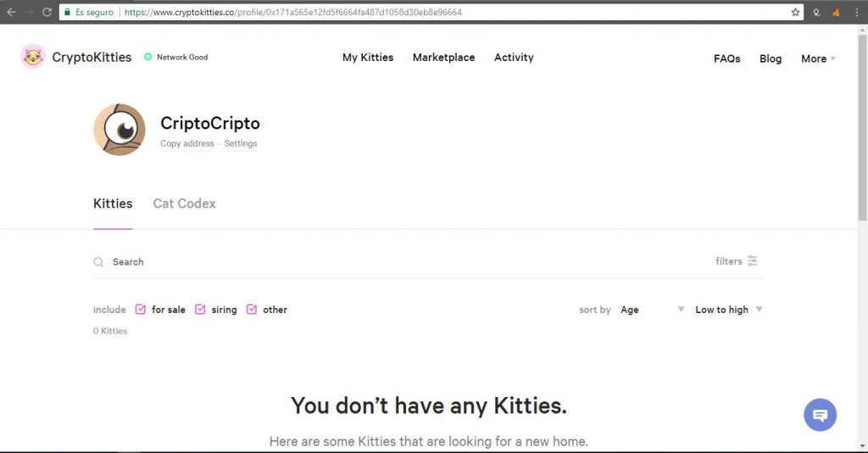
Task: Click the Network Good status indicator
Action: tap(176, 57)
